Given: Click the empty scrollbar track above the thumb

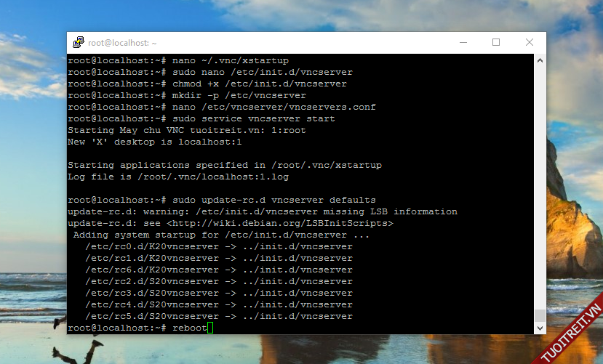Looking at the screenshot, I should (540, 182).
